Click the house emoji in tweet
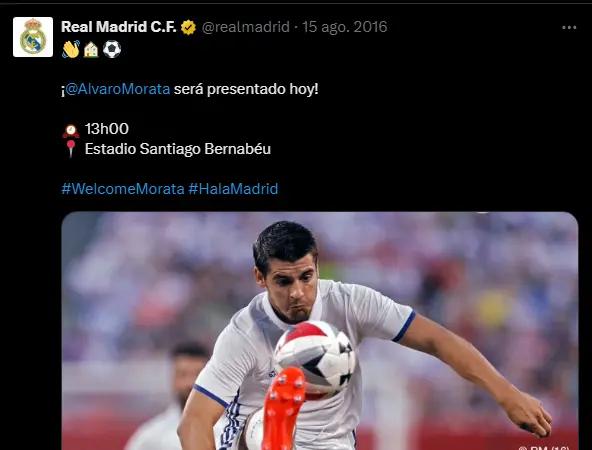This screenshot has height=450, width=592. 91,49
